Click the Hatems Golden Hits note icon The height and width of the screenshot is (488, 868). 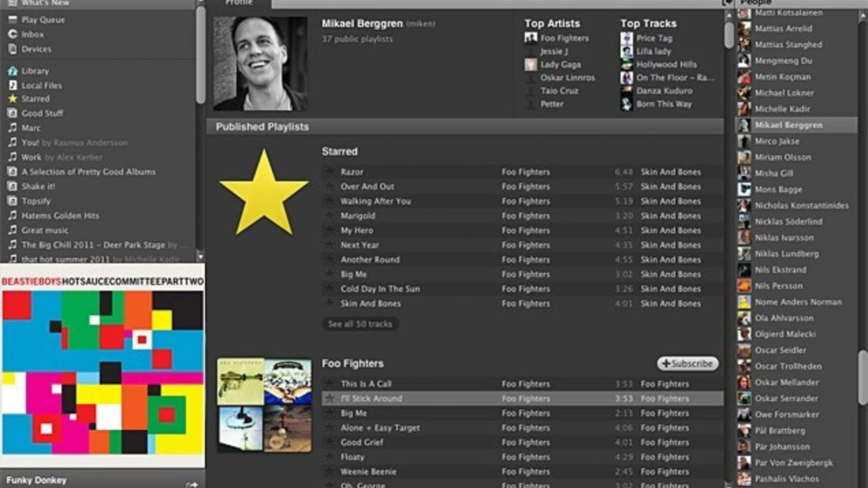[x=12, y=216]
